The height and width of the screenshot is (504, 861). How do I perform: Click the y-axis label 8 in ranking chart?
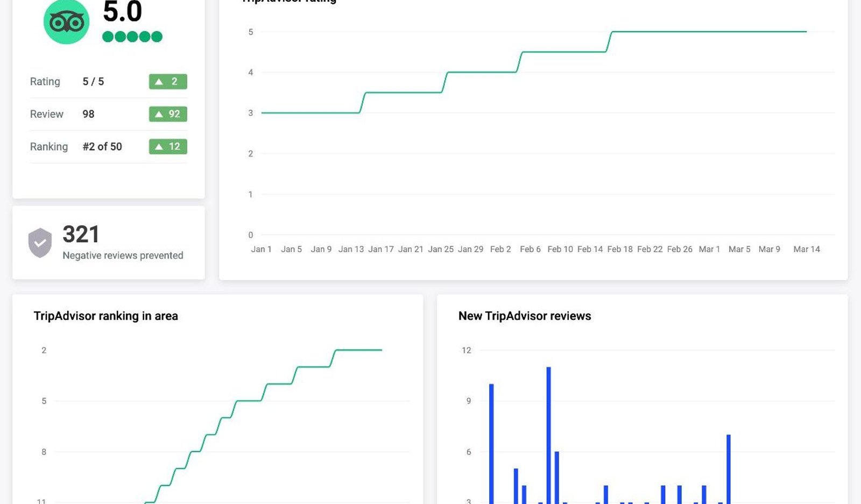[44, 452]
